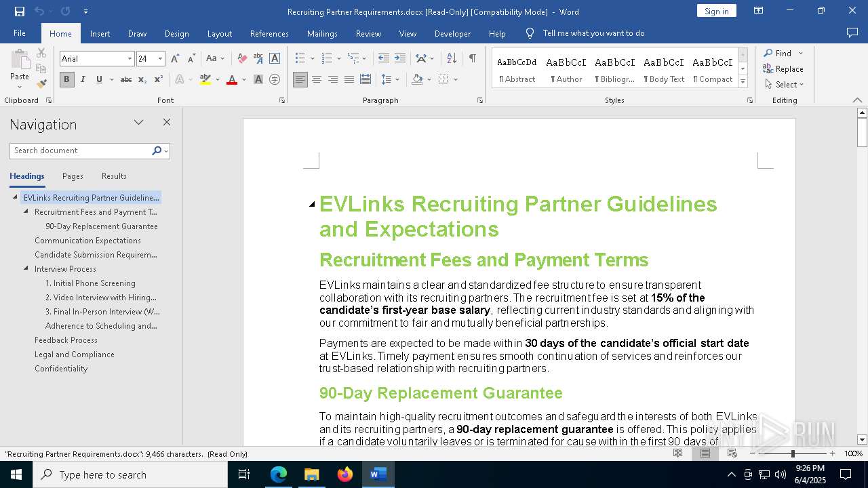Click the Search document field

click(x=80, y=150)
